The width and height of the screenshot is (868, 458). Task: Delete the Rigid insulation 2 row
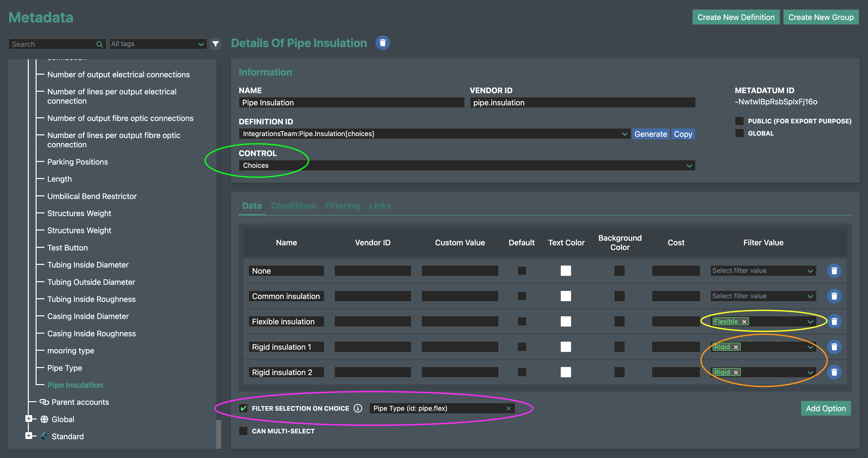(x=834, y=372)
